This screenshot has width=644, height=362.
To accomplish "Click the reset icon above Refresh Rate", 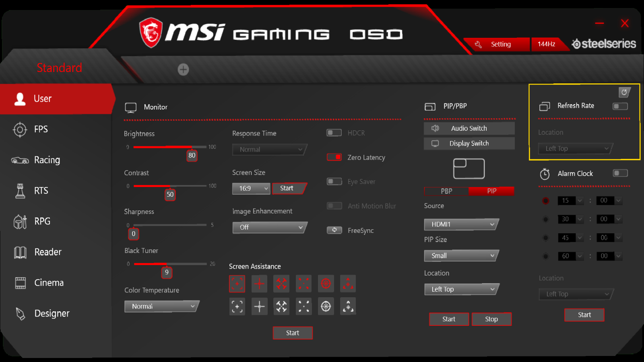I will 624,93.
